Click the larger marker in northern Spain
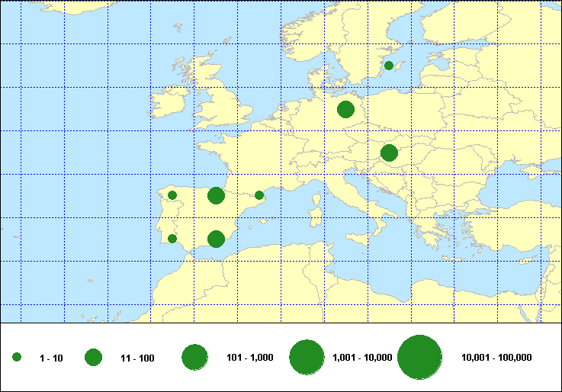 coord(216,196)
